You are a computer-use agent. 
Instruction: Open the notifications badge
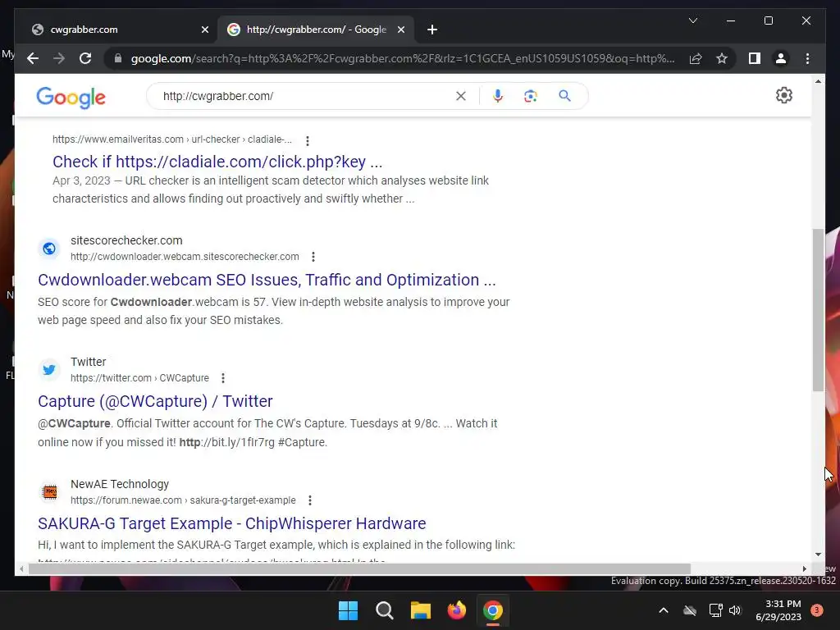pos(817,610)
